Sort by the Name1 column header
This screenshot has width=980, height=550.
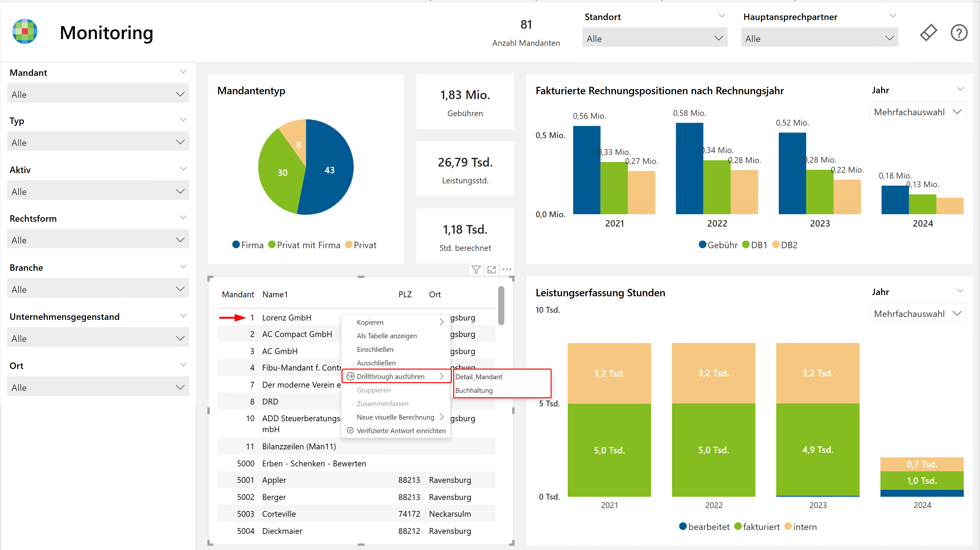(x=275, y=294)
